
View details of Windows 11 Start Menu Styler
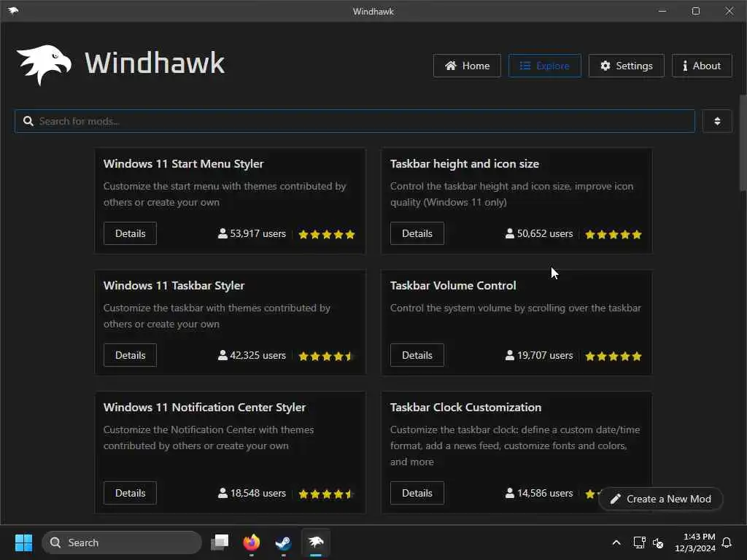pyautogui.click(x=130, y=233)
